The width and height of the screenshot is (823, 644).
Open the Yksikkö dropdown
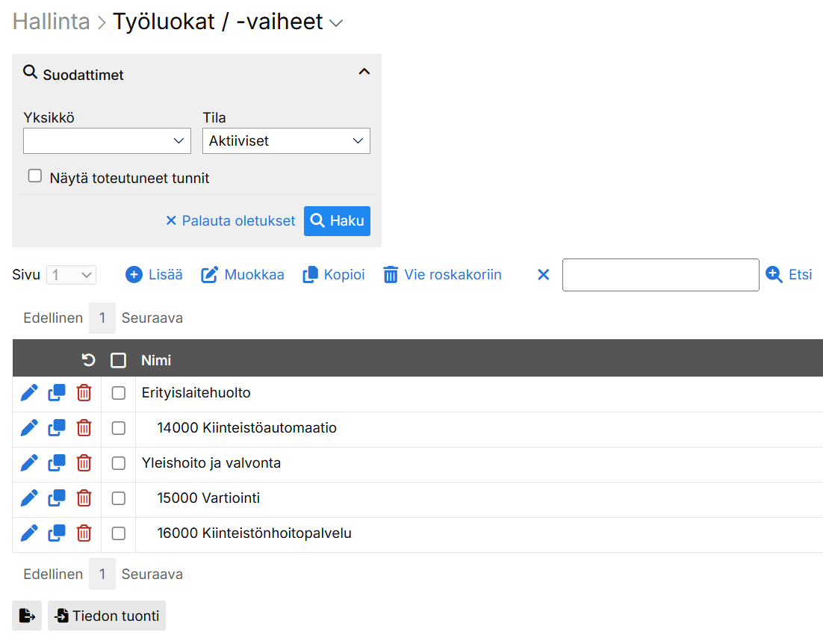107,140
